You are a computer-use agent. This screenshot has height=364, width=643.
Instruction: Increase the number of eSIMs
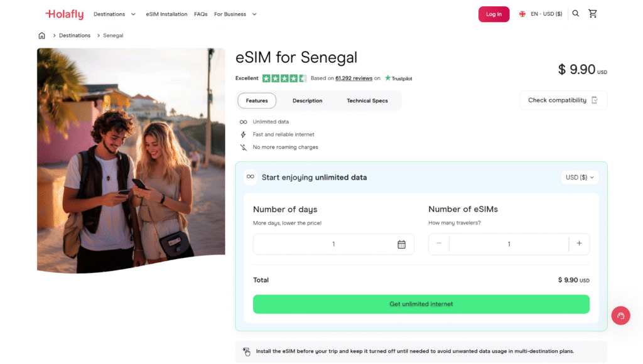(x=579, y=244)
